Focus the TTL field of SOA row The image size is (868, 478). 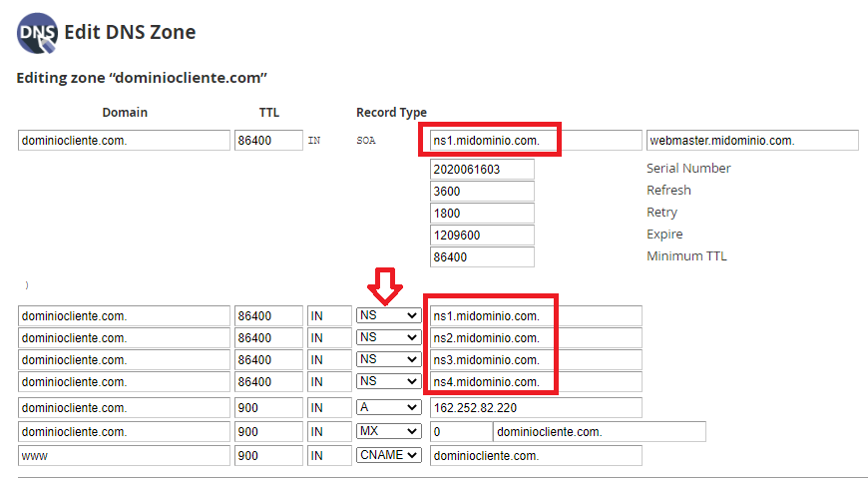coord(268,141)
